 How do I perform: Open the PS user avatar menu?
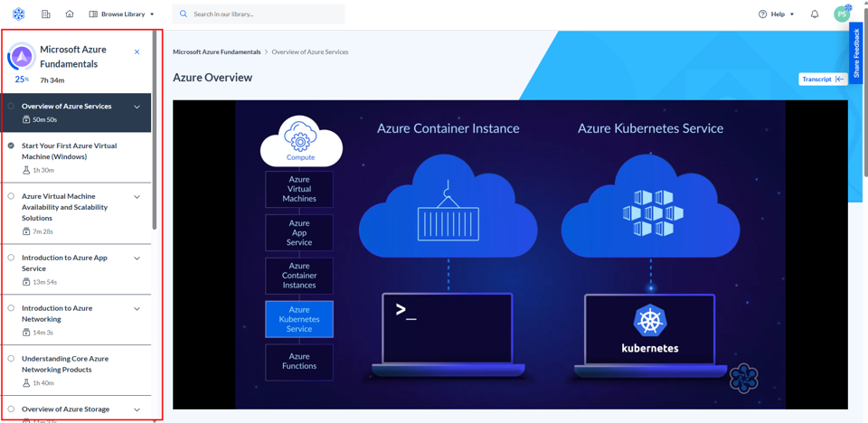842,14
